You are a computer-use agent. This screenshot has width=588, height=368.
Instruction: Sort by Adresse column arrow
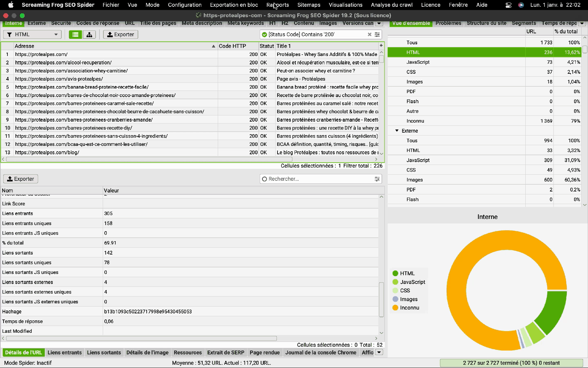coord(213,46)
